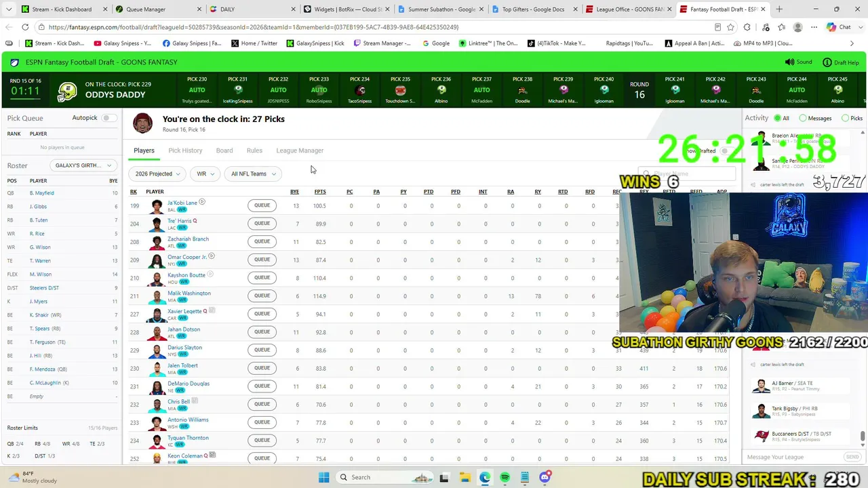Open the Appeal A Ban bookmark
Viewport: 868px width, 488px height.
694,43
